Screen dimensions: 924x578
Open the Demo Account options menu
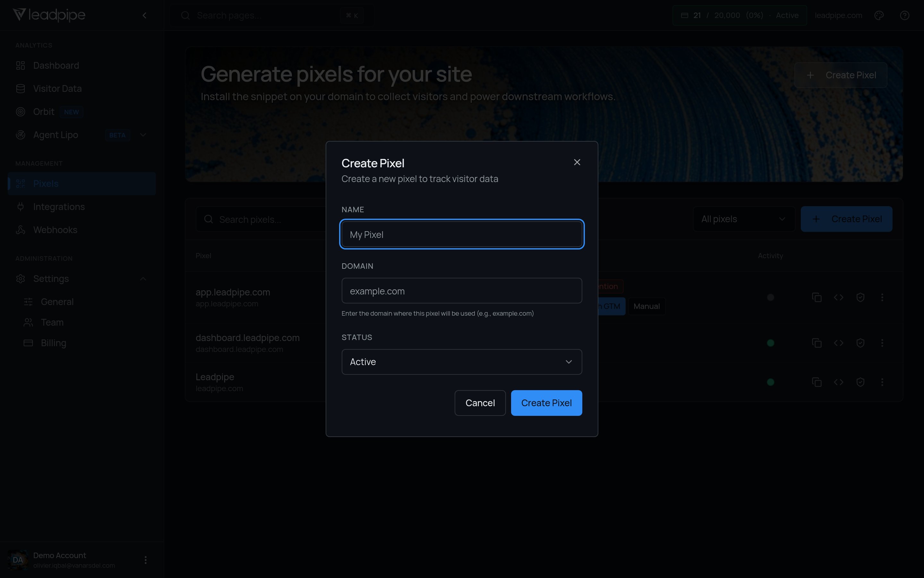click(x=145, y=560)
